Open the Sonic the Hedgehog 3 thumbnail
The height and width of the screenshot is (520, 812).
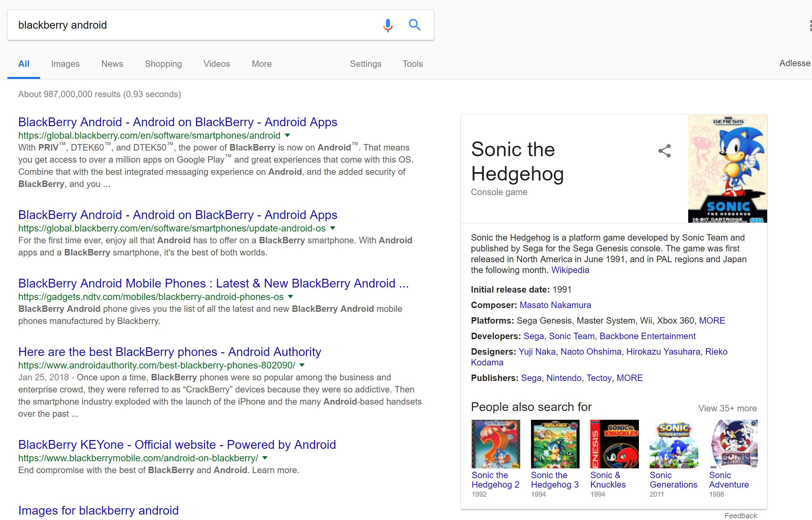click(x=555, y=444)
